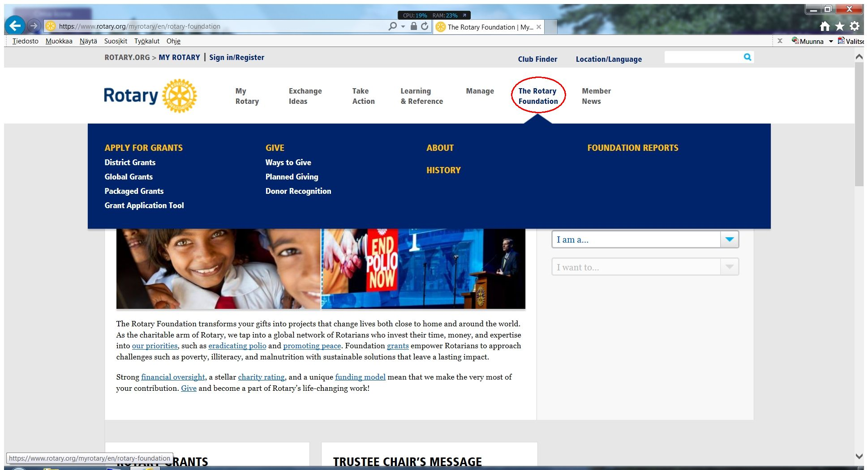Click the page refresh icon
The image size is (868, 470).
pos(425,26)
